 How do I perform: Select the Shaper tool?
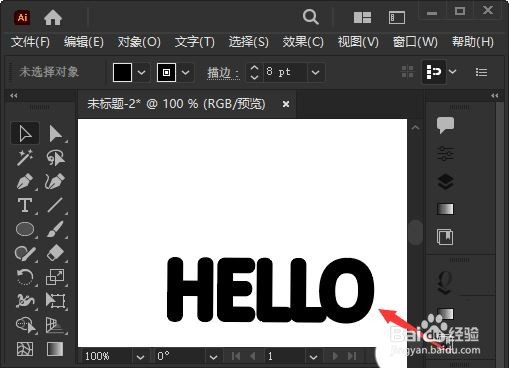pyautogui.click(x=25, y=253)
